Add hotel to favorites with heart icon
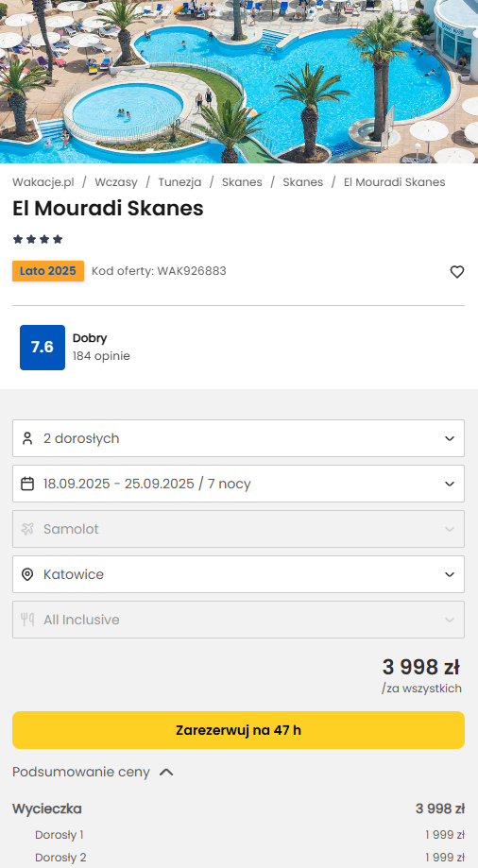 click(x=456, y=272)
